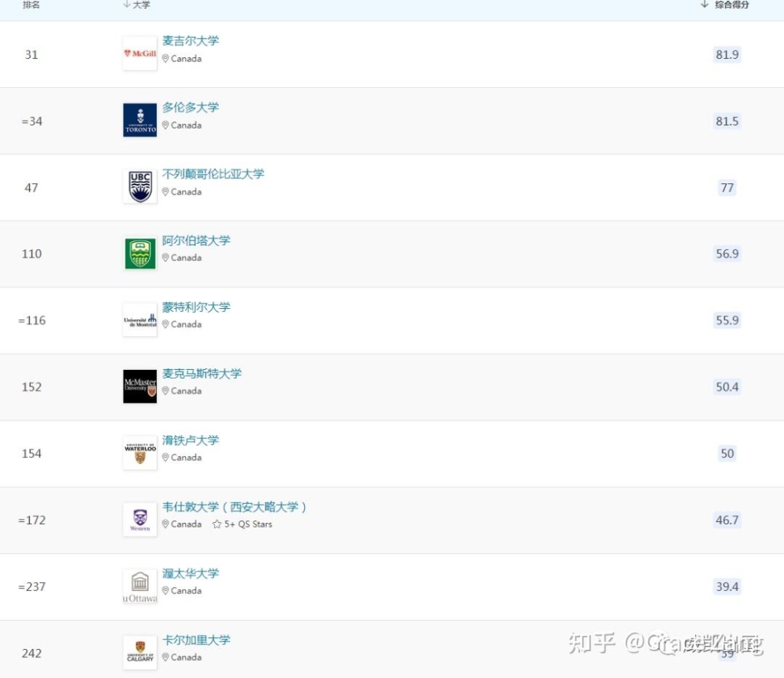Screen dimensions: 784x678
Task: Sort the list by 综合得分 column arrow
Action: (x=705, y=5)
